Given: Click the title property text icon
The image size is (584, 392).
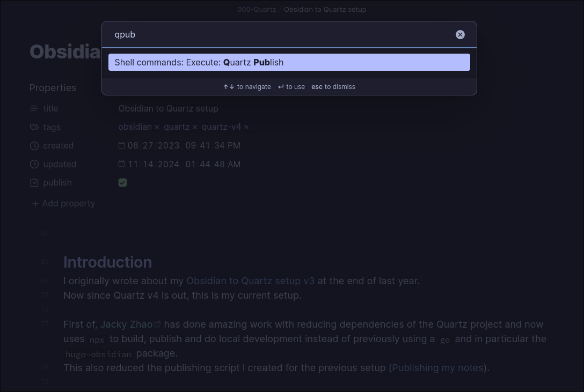Looking at the screenshot, I should tap(34, 108).
